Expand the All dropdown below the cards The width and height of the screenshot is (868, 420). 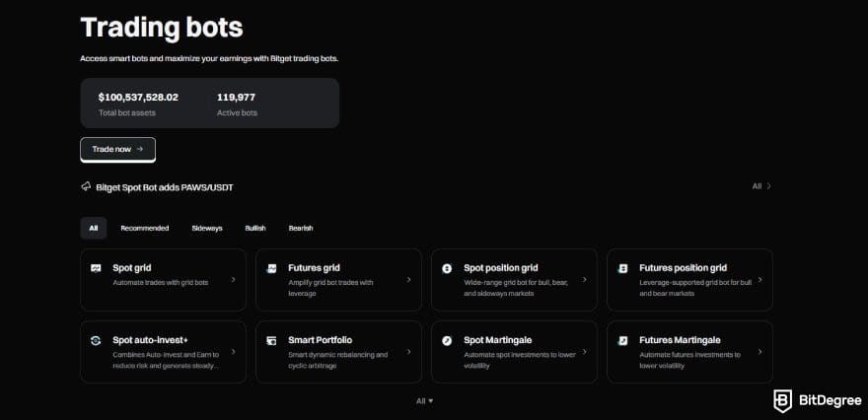tap(424, 400)
